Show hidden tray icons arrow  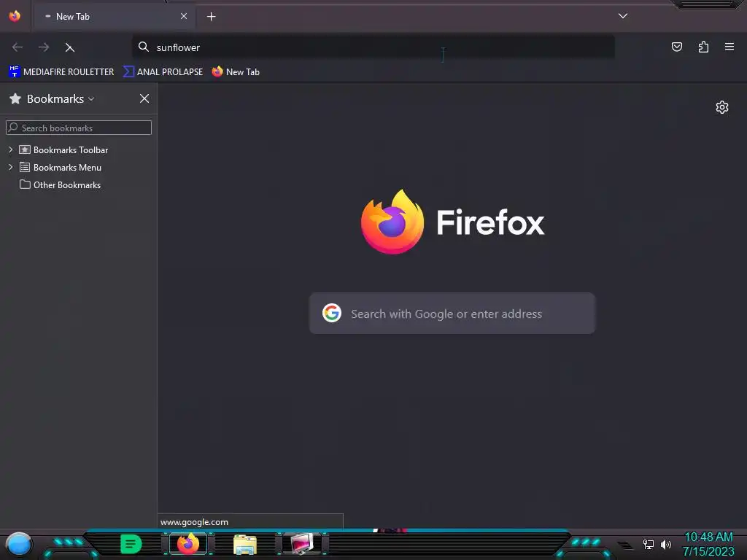pyautogui.click(x=625, y=545)
